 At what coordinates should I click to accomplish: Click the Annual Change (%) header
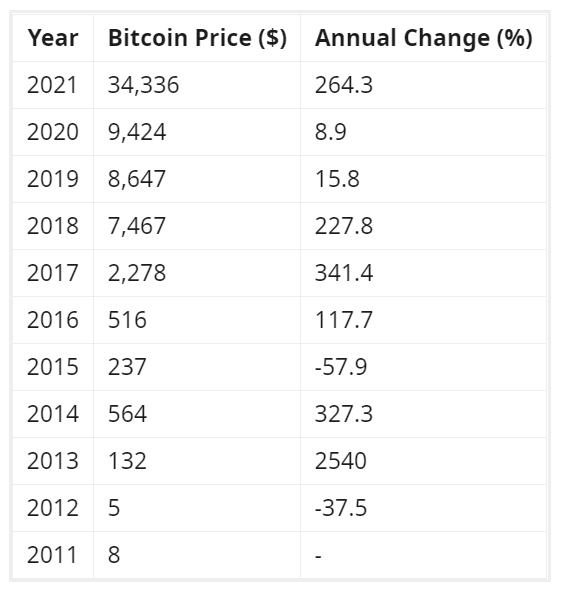tap(424, 38)
